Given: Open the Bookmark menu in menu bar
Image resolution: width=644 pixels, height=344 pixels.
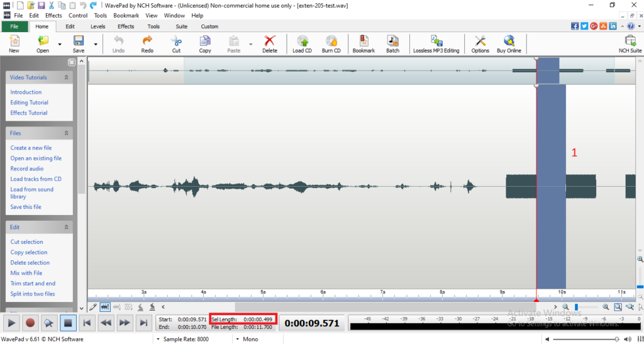Looking at the screenshot, I should click(x=126, y=15).
